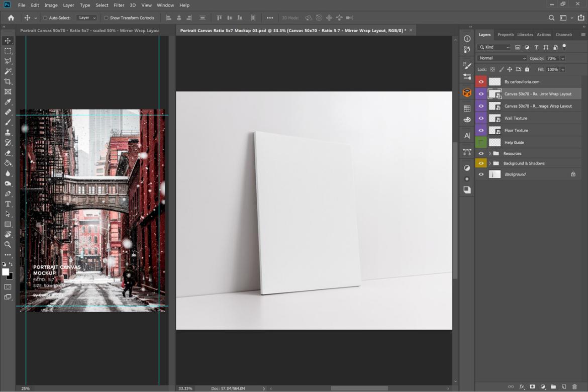Select the Eyedropper tool
Screen dimensions: 588x392
[x=8, y=102]
